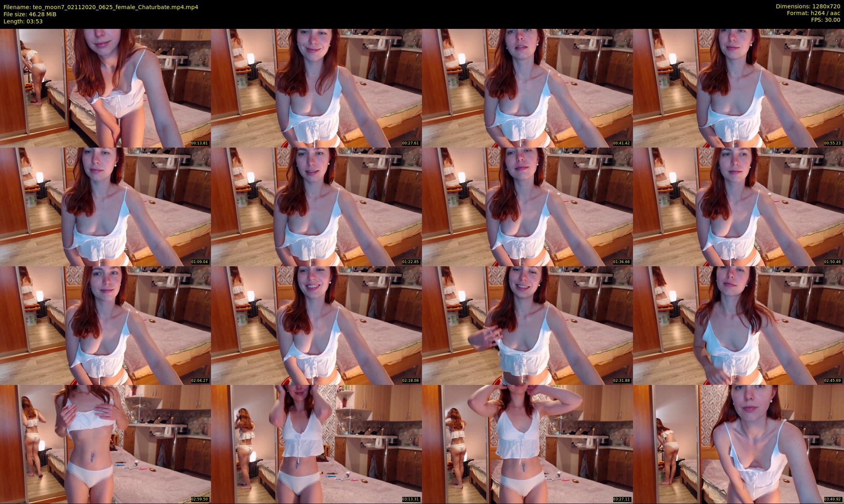Select the thumbnail timestamped 02:31.88
The height and width of the screenshot is (504, 844).
tap(527, 325)
